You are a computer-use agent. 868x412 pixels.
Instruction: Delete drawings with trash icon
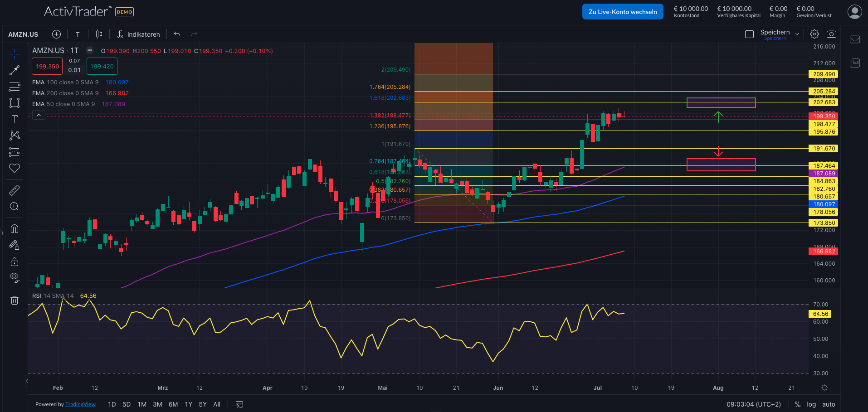pyautogui.click(x=15, y=300)
